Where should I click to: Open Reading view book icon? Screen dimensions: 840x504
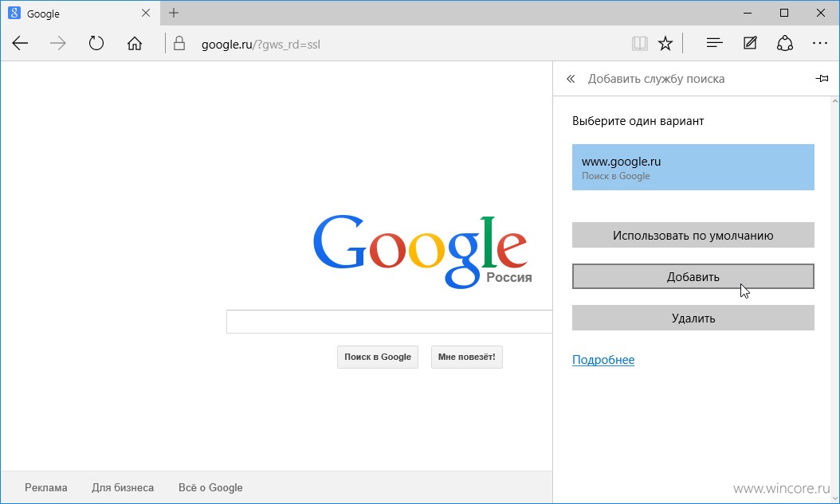pyautogui.click(x=640, y=43)
